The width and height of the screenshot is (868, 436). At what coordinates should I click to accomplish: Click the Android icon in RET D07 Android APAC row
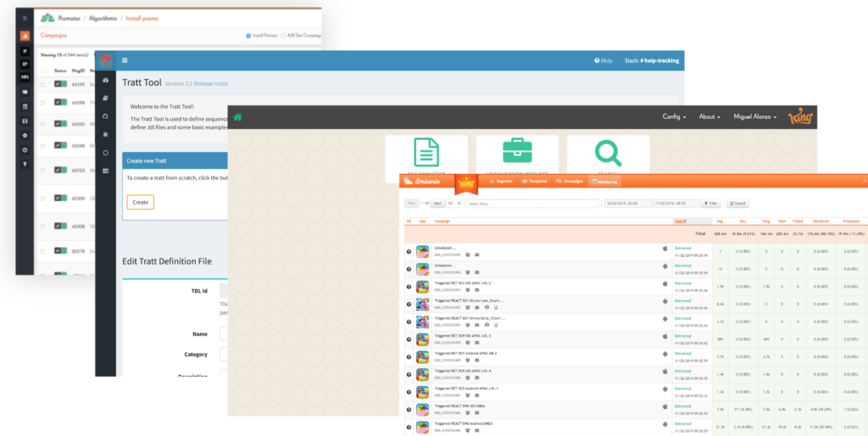[665, 353]
